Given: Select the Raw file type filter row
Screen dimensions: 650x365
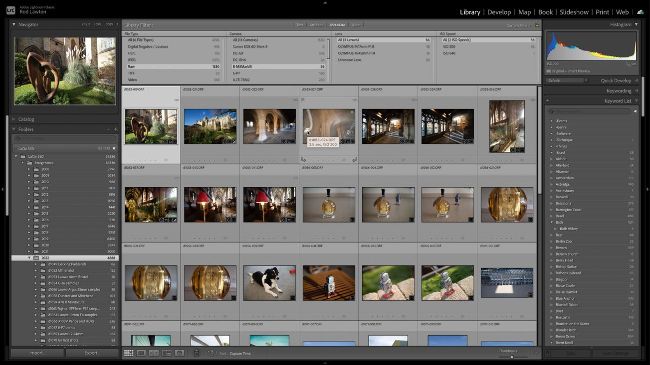Looking at the screenshot, I should (174, 66).
